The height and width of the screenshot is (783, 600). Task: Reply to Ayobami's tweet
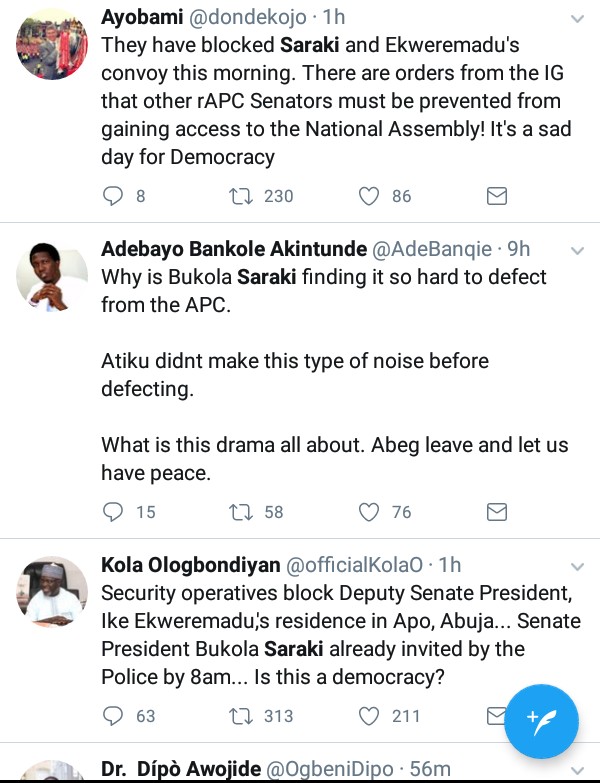[x=113, y=196]
